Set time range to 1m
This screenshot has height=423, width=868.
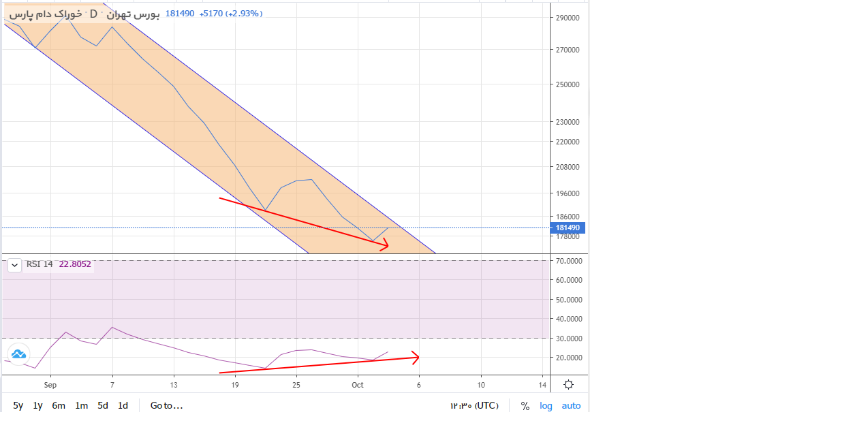81,405
